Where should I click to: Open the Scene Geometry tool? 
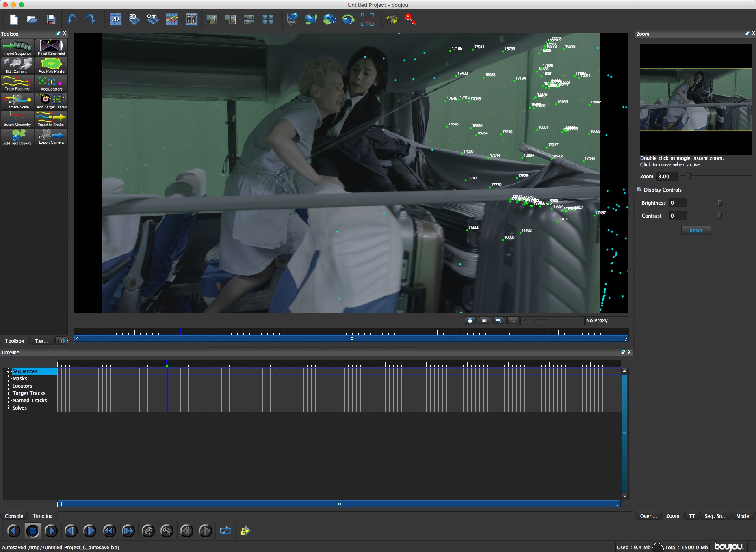click(17, 119)
